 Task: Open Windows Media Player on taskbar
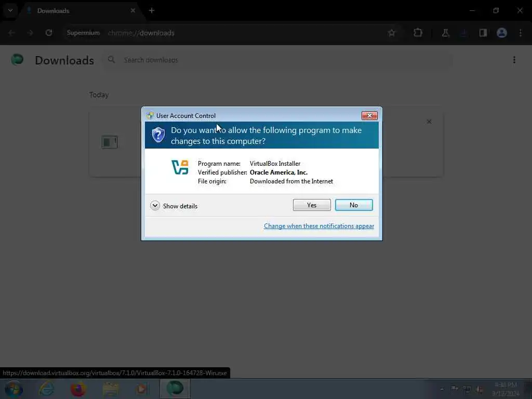pyautogui.click(x=141, y=389)
